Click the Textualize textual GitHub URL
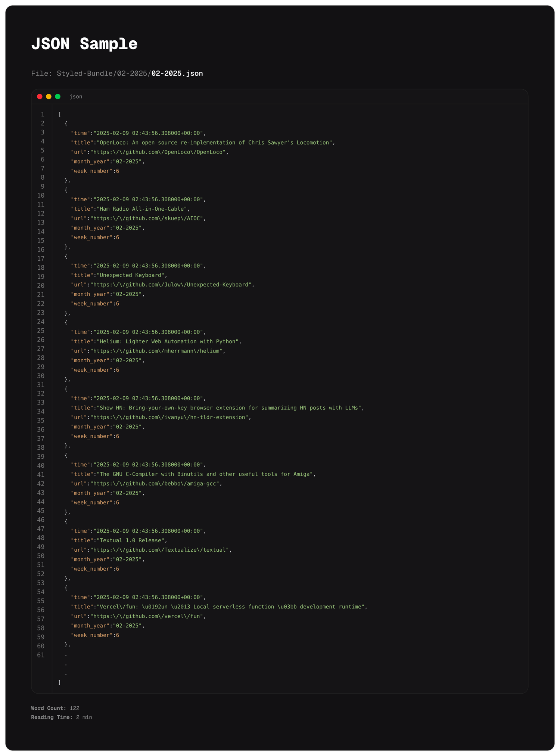The height and width of the screenshot is (756, 560). [161, 550]
